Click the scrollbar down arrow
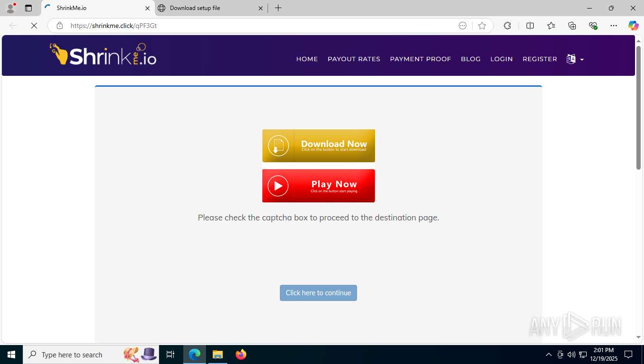644x364 pixels. coord(638,337)
